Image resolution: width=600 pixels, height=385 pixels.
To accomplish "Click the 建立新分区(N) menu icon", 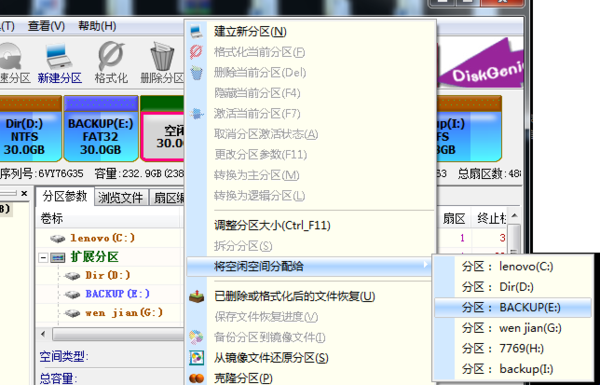I will tap(197, 31).
